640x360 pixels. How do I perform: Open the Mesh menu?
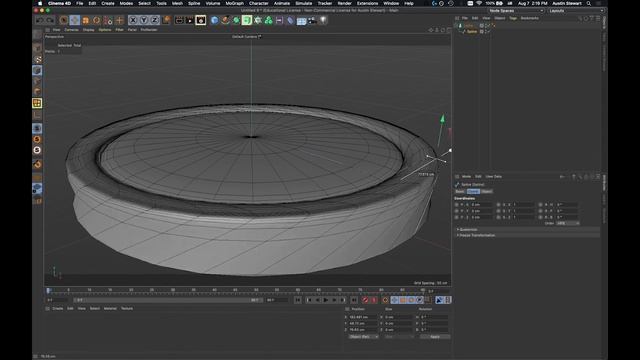click(x=178, y=3)
